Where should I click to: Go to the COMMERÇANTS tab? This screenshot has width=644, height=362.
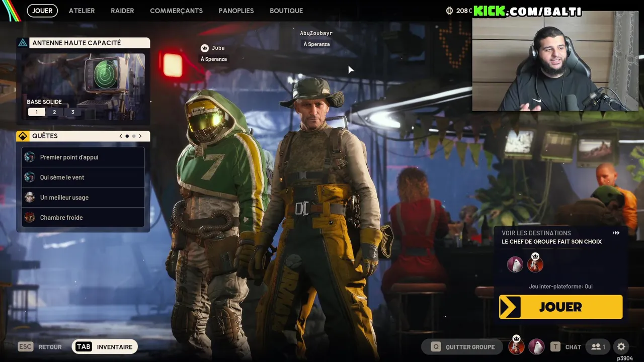[176, 11]
